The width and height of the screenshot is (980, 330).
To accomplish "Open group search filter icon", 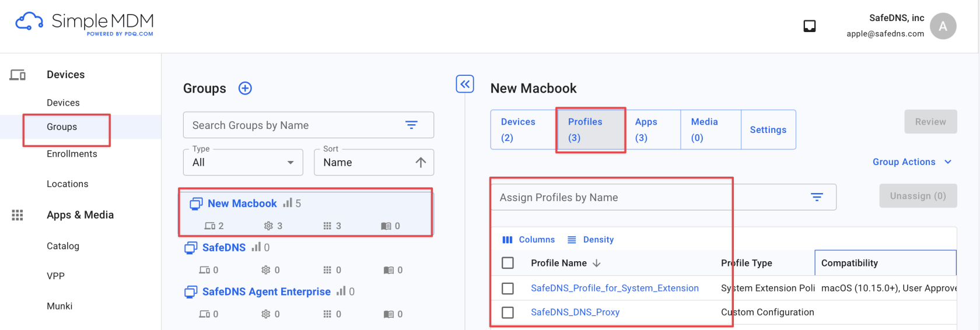I will [411, 125].
